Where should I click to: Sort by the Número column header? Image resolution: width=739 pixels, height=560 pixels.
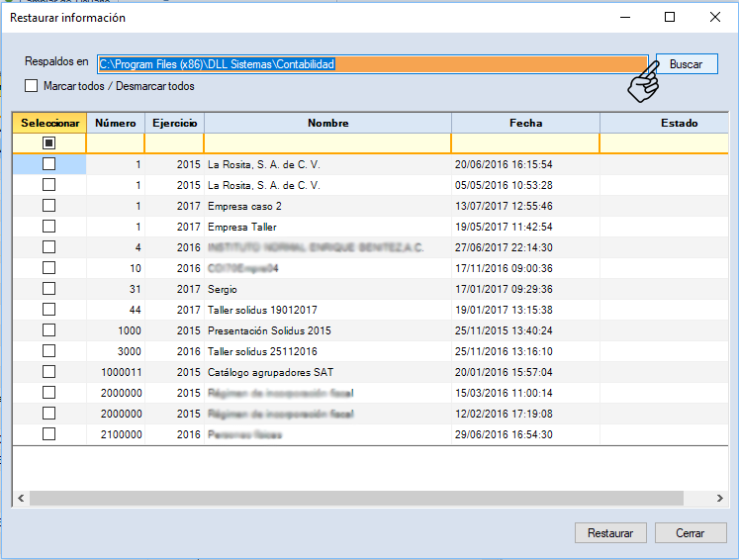click(x=116, y=124)
